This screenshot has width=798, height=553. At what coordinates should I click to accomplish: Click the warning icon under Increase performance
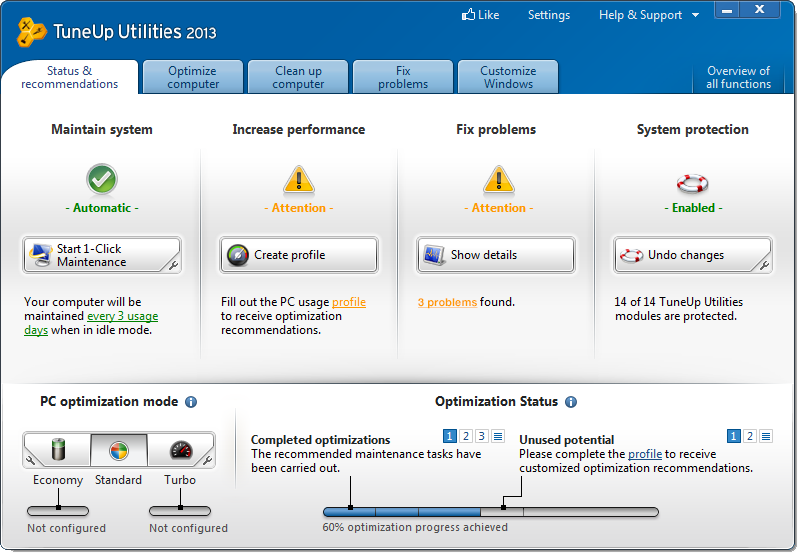click(x=299, y=180)
